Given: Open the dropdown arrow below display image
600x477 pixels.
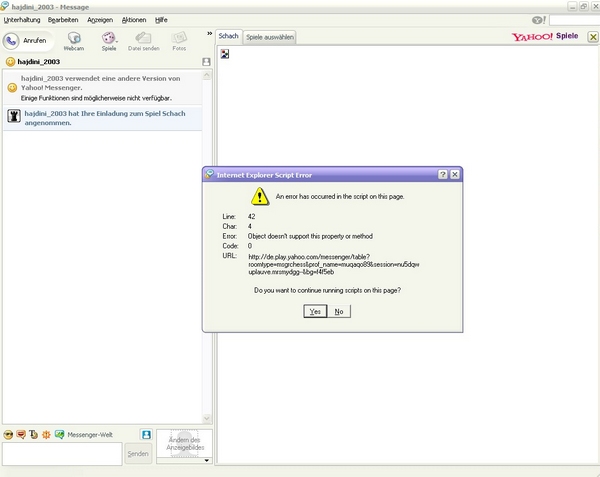Looking at the screenshot, I should pos(207,461).
